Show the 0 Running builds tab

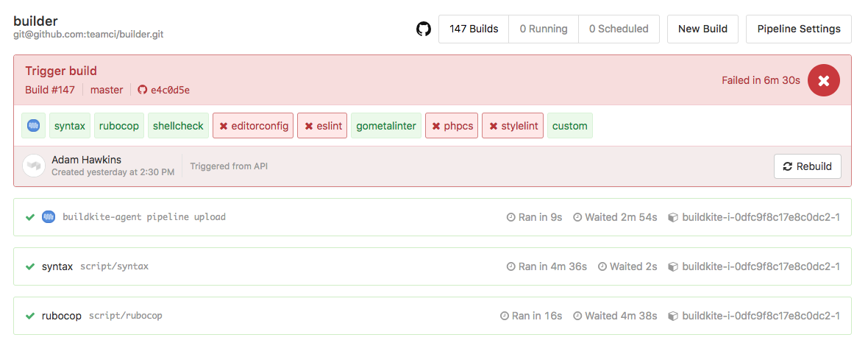544,29
